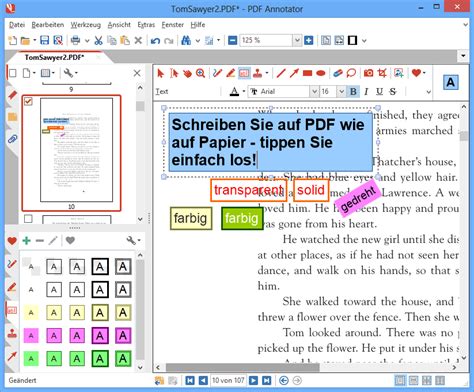Pick the pink text style in first column

coord(31,336)
